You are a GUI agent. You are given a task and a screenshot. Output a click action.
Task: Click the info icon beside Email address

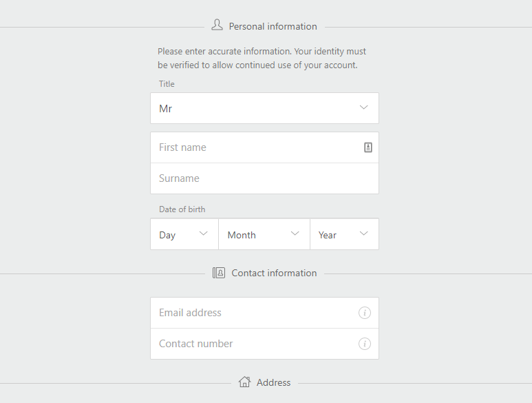365,313
